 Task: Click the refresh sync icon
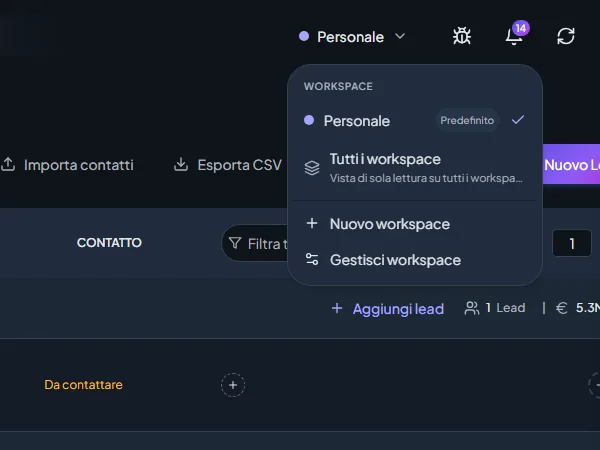[x=566, y=36]
